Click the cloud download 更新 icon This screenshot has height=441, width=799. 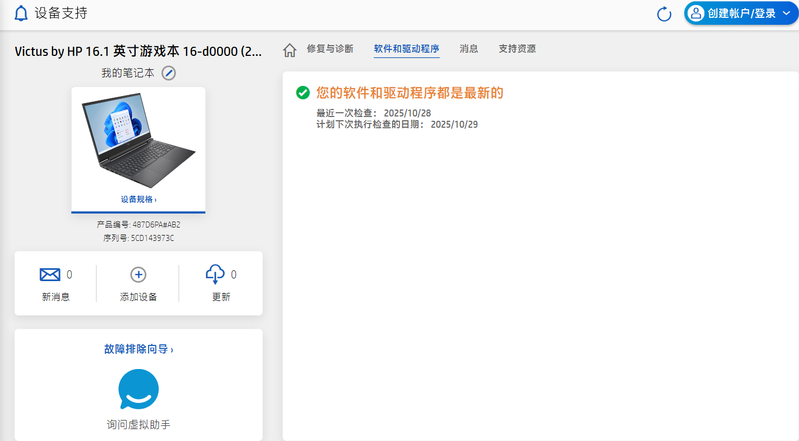click(215, 274)
